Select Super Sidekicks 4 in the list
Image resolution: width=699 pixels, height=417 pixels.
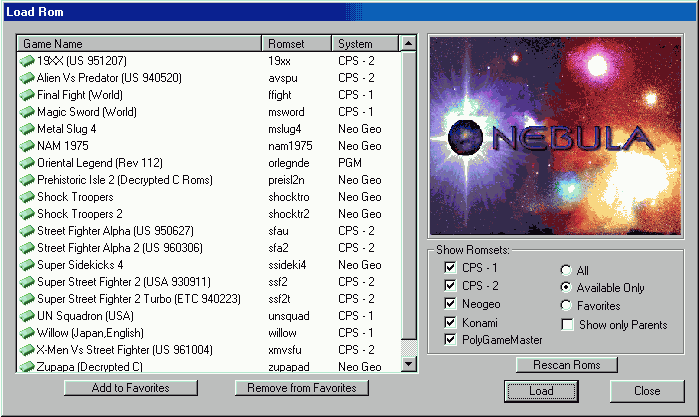tap(80, 265)
